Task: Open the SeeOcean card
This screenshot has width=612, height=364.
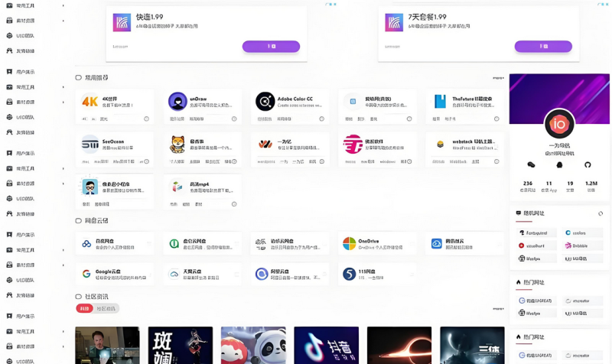Action: [114, 149]
